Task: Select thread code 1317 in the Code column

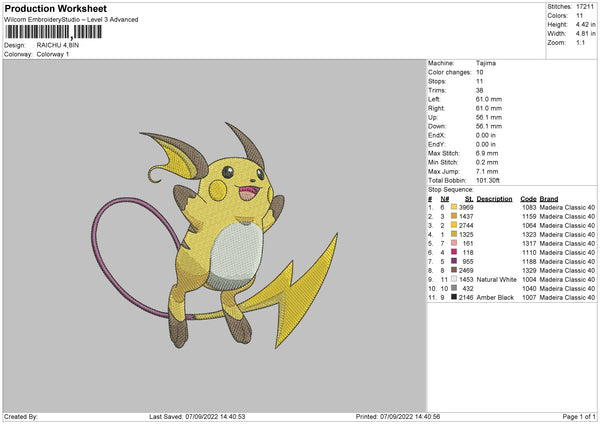Action: click(x=529, y=243)
